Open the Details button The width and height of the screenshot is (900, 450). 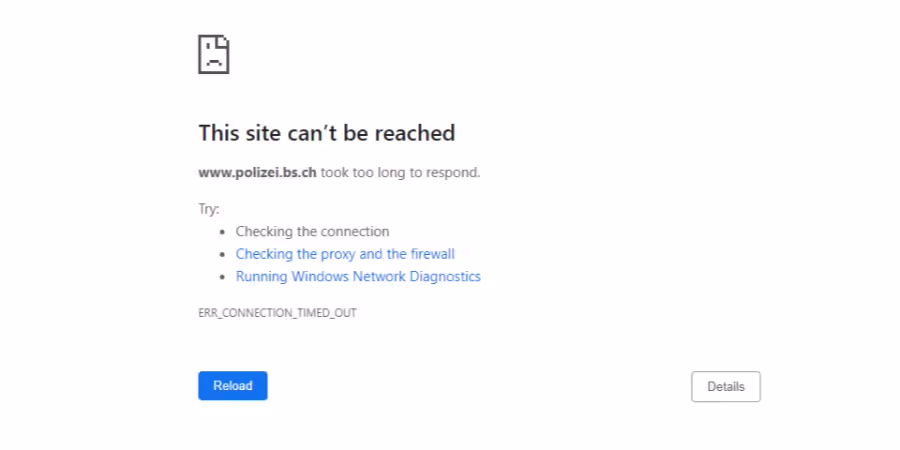726,386
